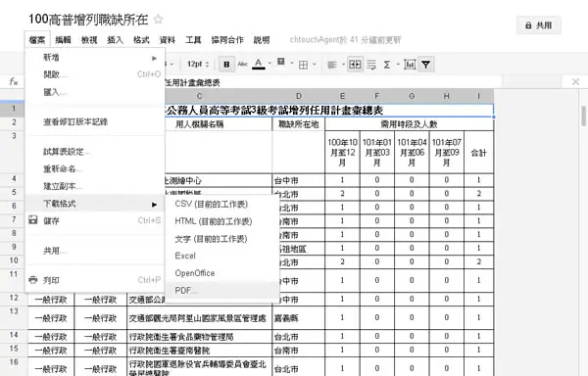Toggle strikethrough Abc formatting
588x376 pixels.
(243, 64)
